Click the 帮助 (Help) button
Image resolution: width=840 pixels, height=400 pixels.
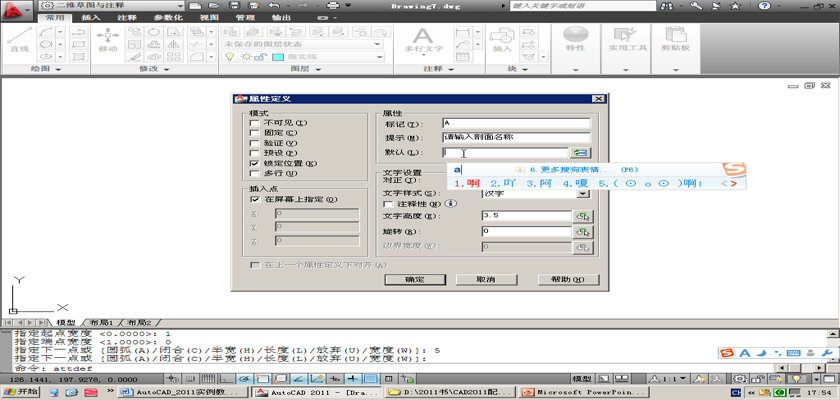coord(568,280)
